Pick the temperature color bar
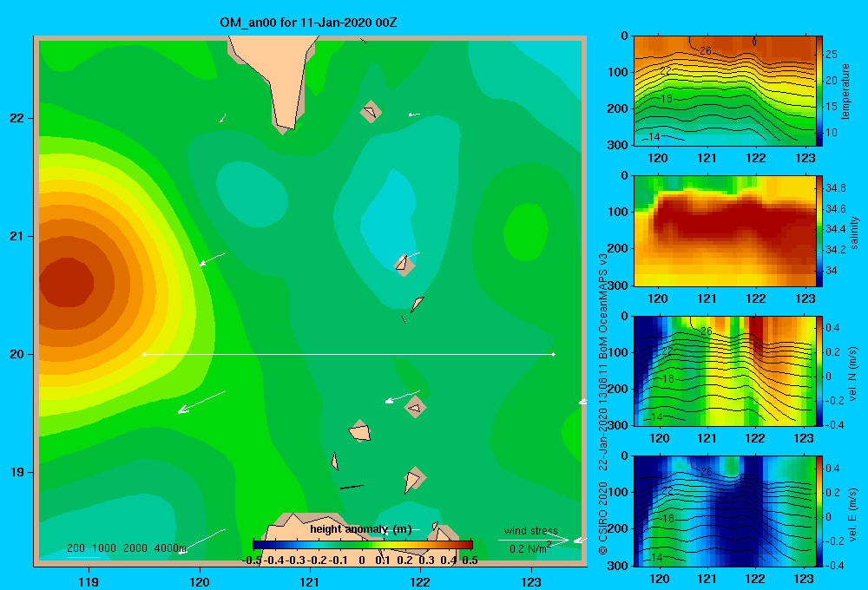Image resolution: width=868 pixels, height=590 pixels. [x=819, y=91]
